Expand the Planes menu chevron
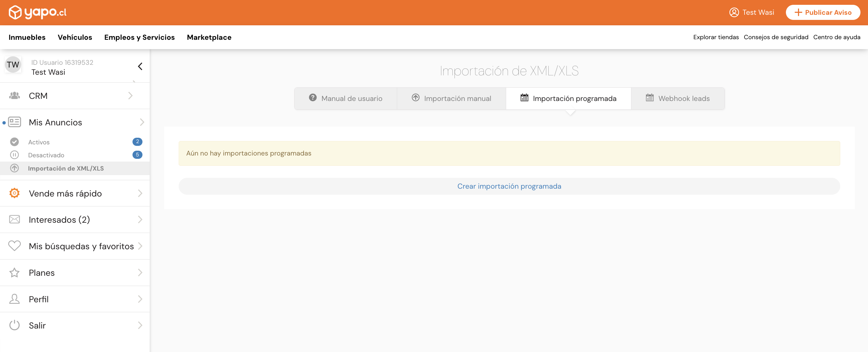The width and height of the screenshot is (868, 352). [x=140, y=272]
